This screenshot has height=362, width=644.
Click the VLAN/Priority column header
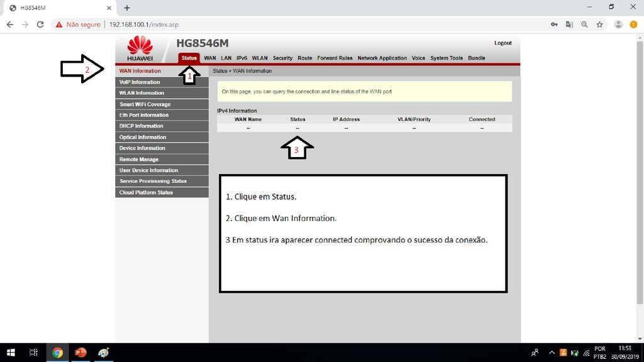click(414, 119)
